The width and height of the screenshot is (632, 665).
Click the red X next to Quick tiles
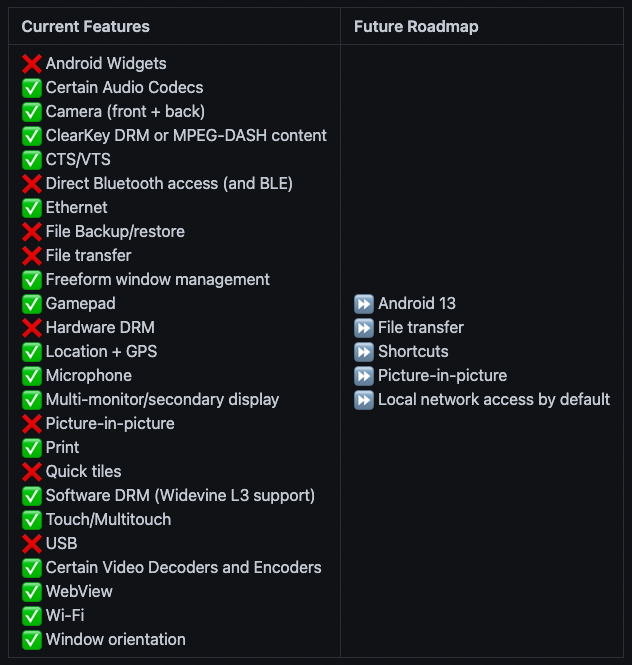tap(32, 472)
